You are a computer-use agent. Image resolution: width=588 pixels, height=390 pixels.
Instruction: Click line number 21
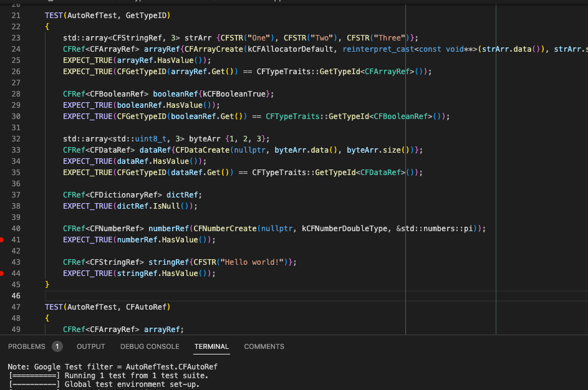point(16,15)
